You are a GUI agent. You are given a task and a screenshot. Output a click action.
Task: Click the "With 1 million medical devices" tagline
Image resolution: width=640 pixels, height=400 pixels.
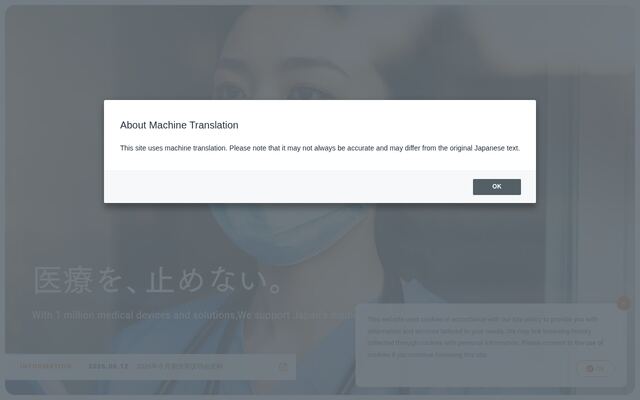click(x=193, y=315)
